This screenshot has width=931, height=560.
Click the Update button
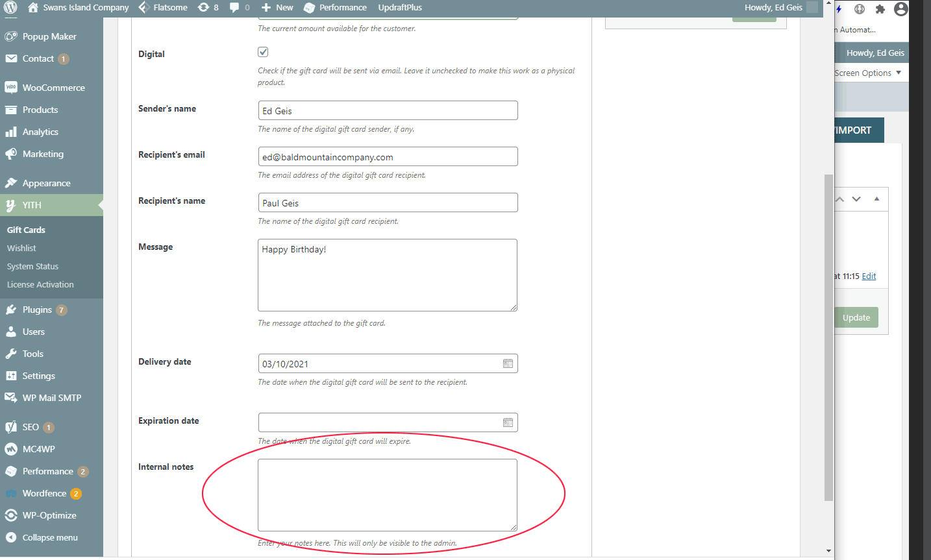pyautogui.click(x=856, y=317)
